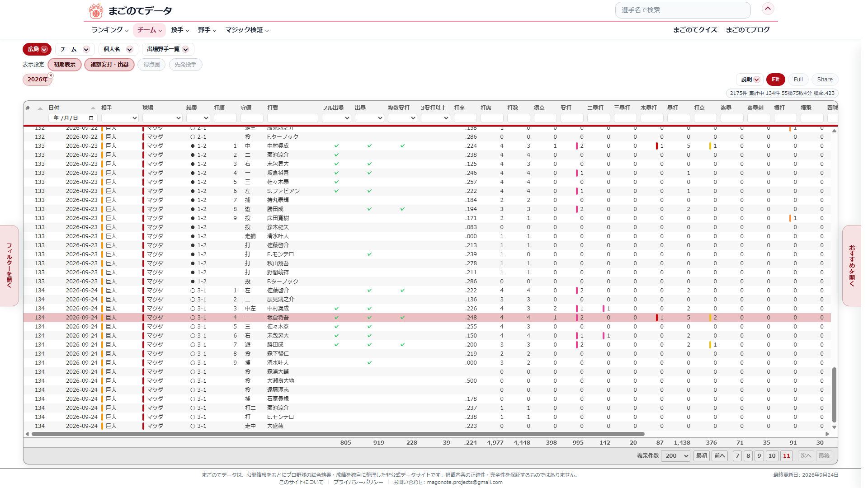The image size is (868, 488).
Task: Open the ランキング menu
Action: (x=110, y=30)
